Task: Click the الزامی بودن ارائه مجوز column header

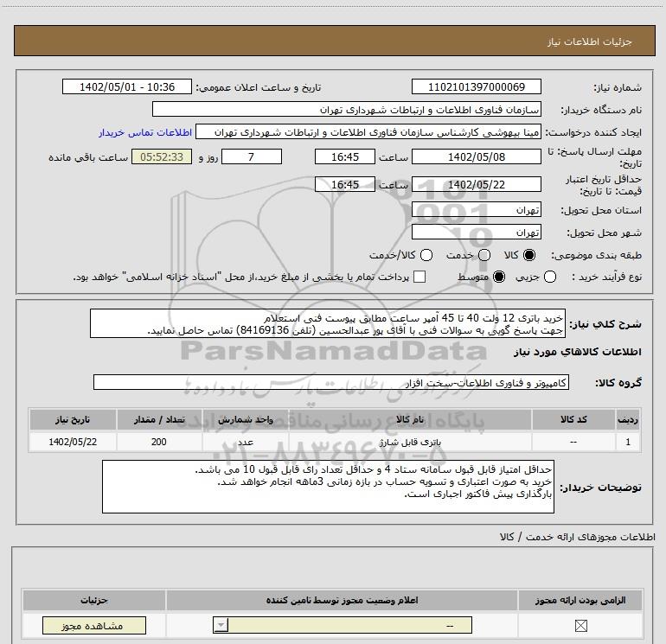Action: (580, 600)
